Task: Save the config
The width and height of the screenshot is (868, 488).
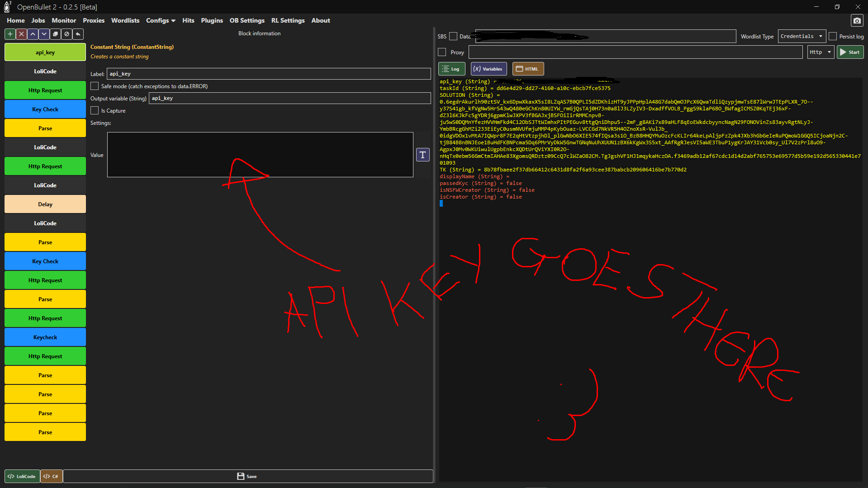Action: (247, 476)
